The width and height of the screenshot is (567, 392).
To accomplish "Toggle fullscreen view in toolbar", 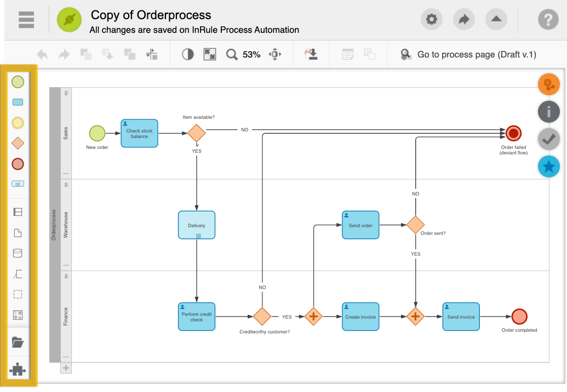I will pos(210,54).
